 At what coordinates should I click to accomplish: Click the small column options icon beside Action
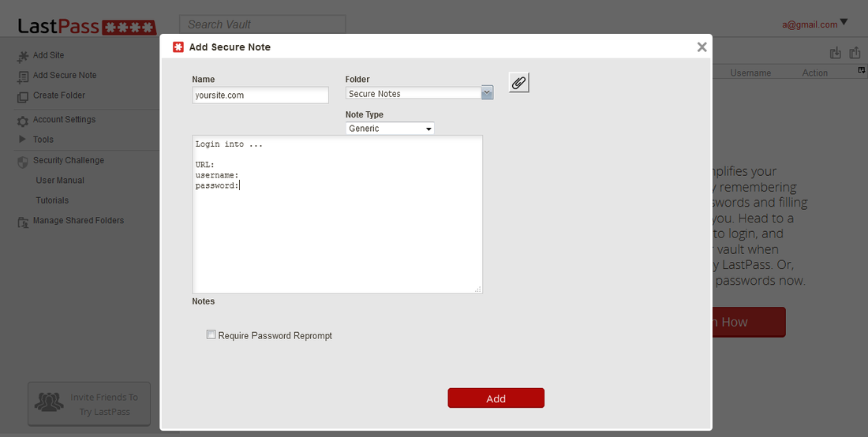point(862,70)
